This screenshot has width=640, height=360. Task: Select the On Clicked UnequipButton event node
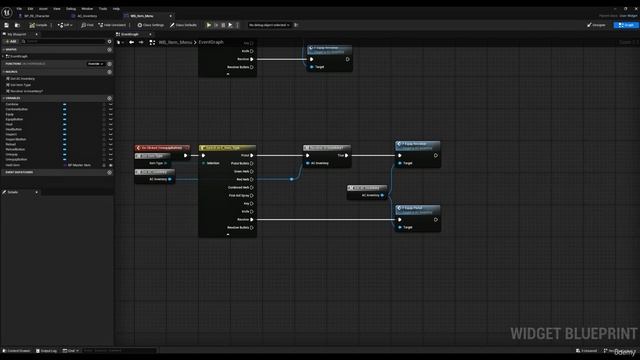coord(162,148)
